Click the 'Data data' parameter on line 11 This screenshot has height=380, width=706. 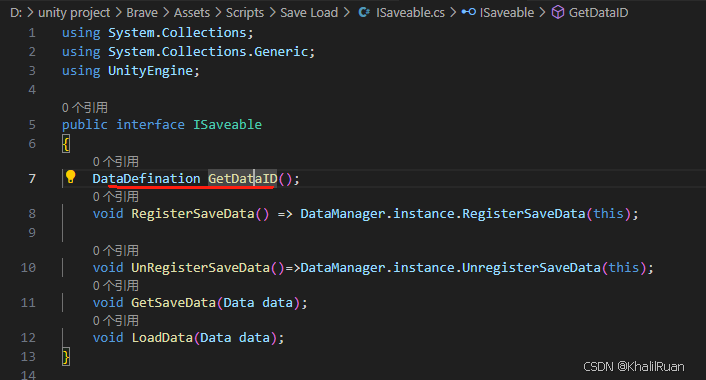coord(258,303)
